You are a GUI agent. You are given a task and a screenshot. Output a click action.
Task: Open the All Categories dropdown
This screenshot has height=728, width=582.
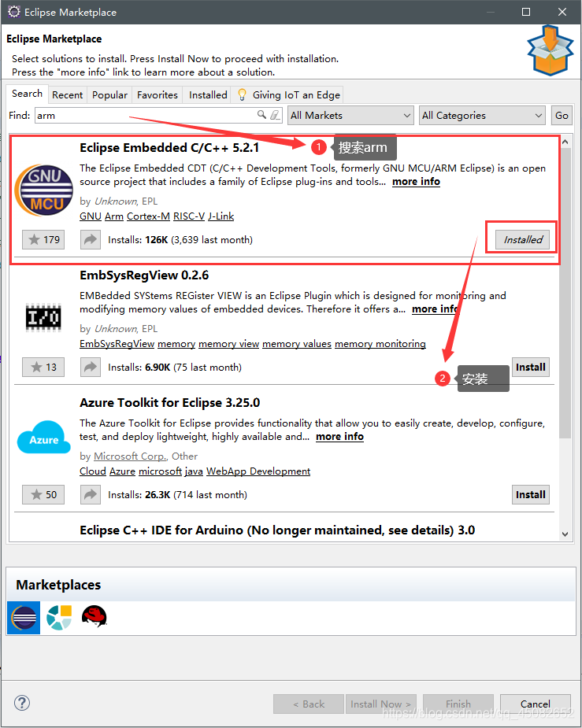click(x=483, y=115)
